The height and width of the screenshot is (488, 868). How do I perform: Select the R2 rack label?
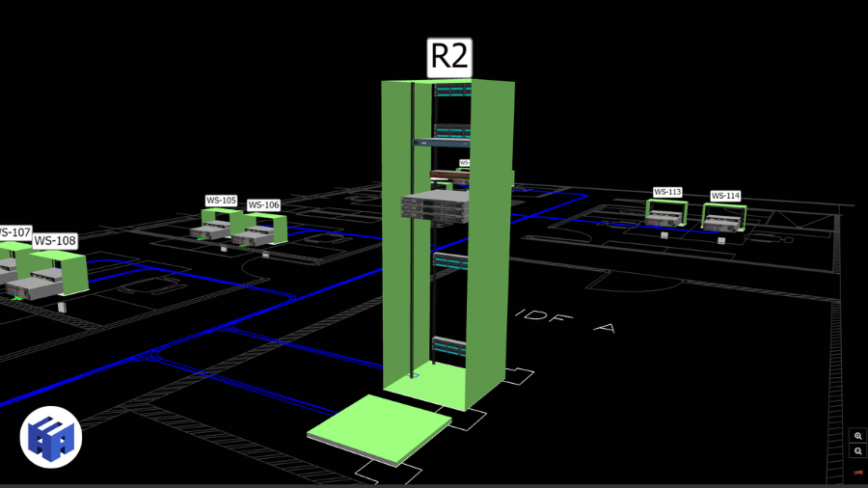[x=449, y=58]
